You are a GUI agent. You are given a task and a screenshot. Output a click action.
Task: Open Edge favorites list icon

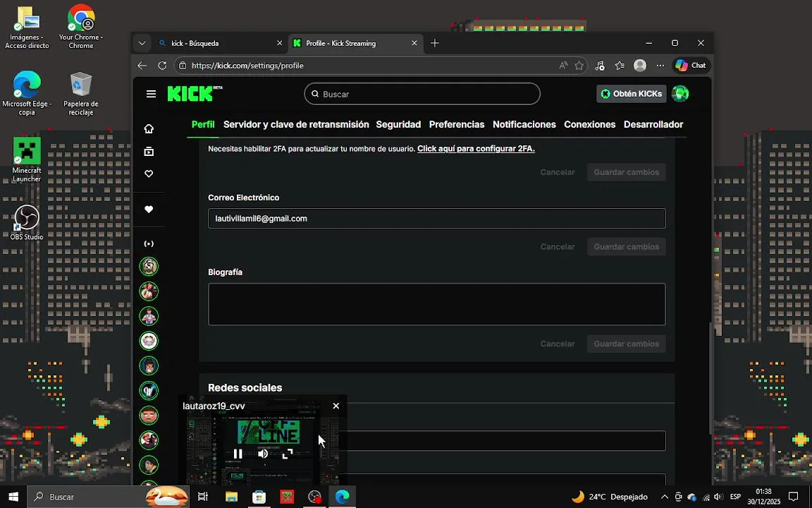tap(620, 66)
